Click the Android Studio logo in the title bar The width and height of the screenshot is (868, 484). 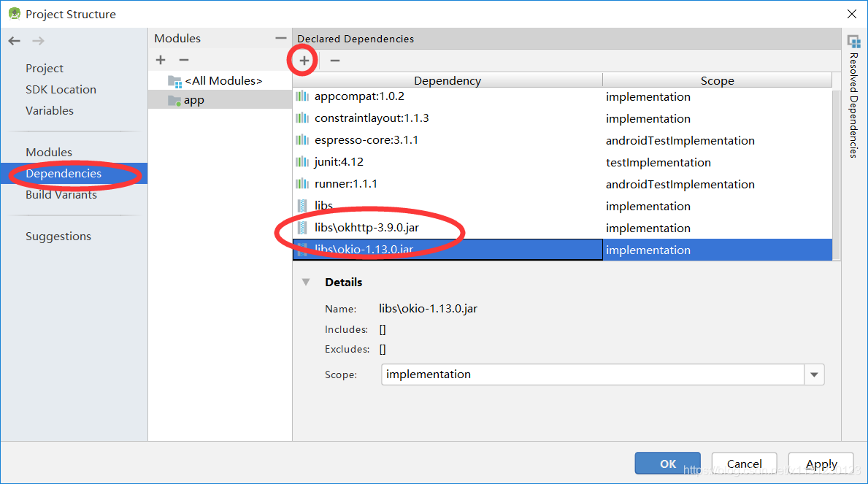[15, 14]
